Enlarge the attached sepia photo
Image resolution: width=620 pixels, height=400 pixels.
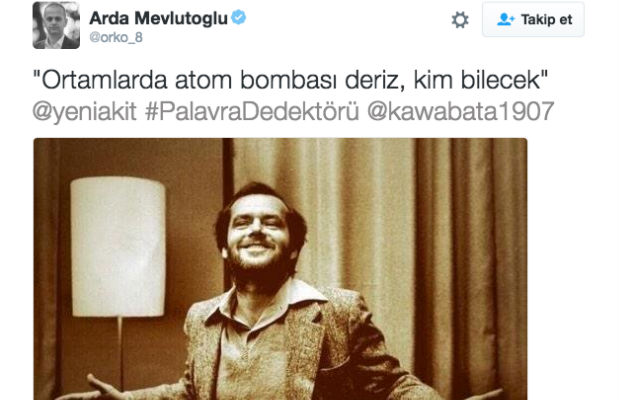[280, 269]
